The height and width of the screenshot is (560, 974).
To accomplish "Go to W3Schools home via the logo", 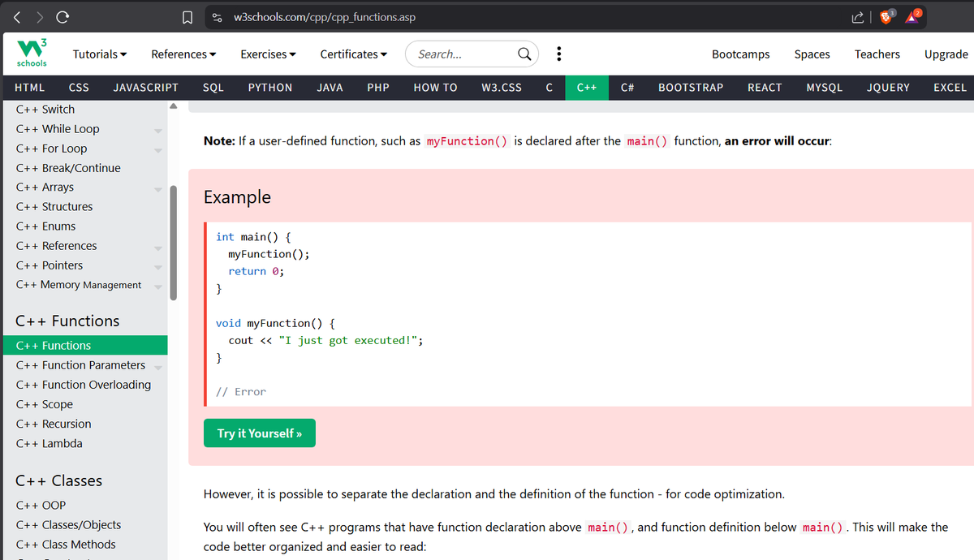I will pyautogui.click(x=32, y=54).
